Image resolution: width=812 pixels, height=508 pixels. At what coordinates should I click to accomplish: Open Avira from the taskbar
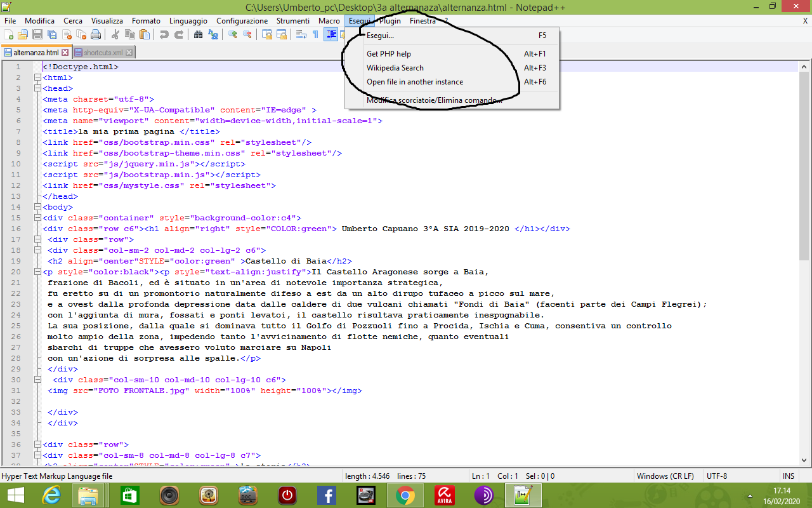(x=445, y=496)
